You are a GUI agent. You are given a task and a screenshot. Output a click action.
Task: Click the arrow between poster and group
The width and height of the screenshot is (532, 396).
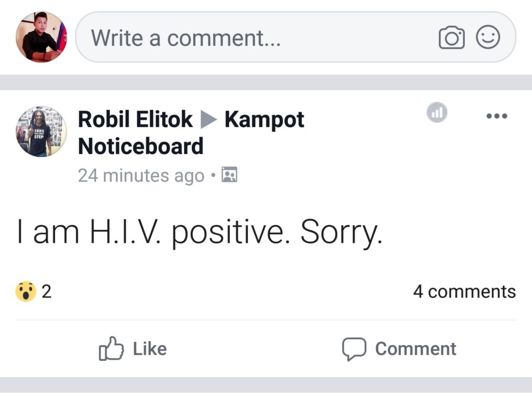tap(208, 120)
